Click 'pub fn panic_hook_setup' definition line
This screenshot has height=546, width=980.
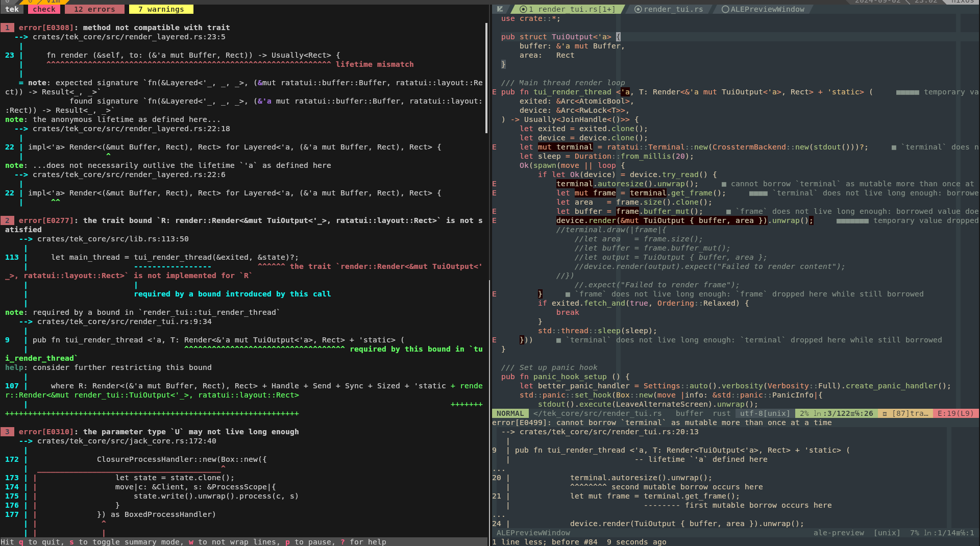[x=565, y=377]
